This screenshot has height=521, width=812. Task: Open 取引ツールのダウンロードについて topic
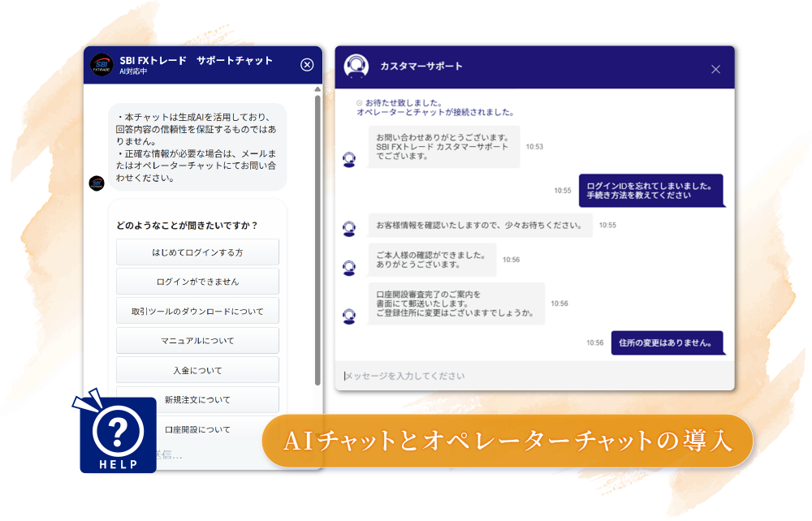(x=197, y=311)
